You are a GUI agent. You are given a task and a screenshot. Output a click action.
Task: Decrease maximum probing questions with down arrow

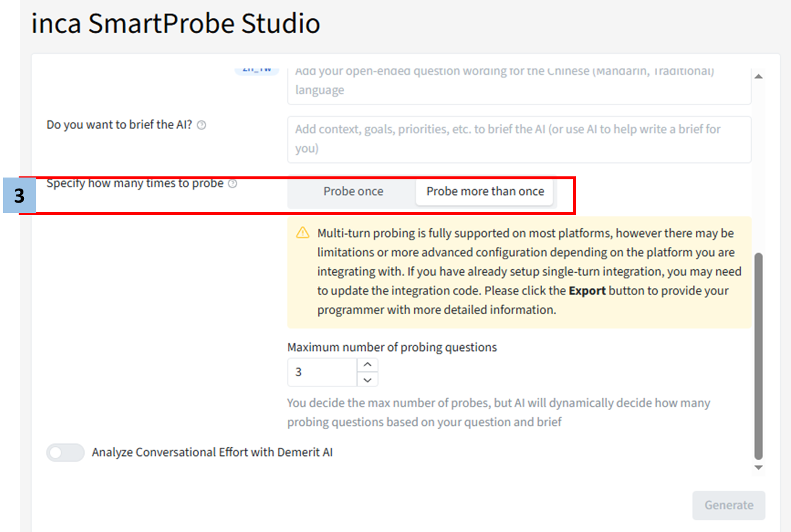click(x=367, y=380)
